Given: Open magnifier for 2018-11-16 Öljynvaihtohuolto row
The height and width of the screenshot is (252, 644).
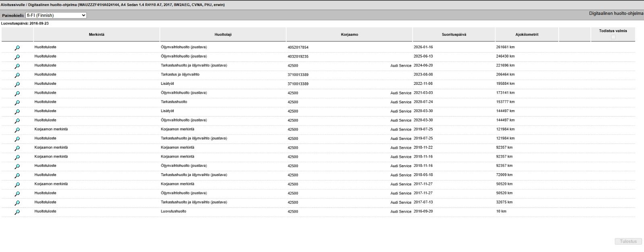Looking at the screenshot, I should click(x=17, y=166).
